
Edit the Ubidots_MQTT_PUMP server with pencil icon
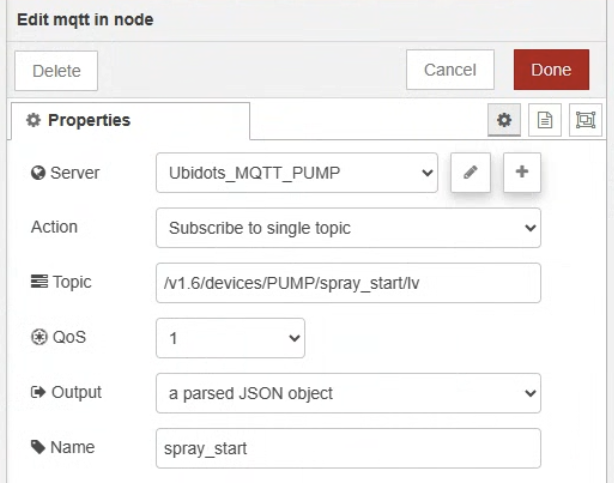[x=471, y=172]
